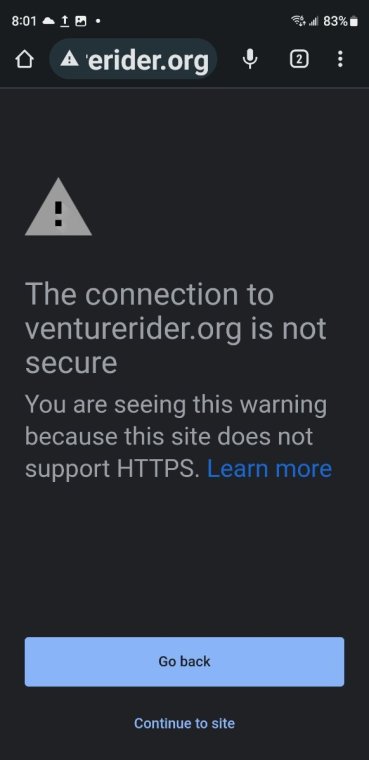
Task: Tap the 8:01 clock in status bar
Action: (24, 21)
